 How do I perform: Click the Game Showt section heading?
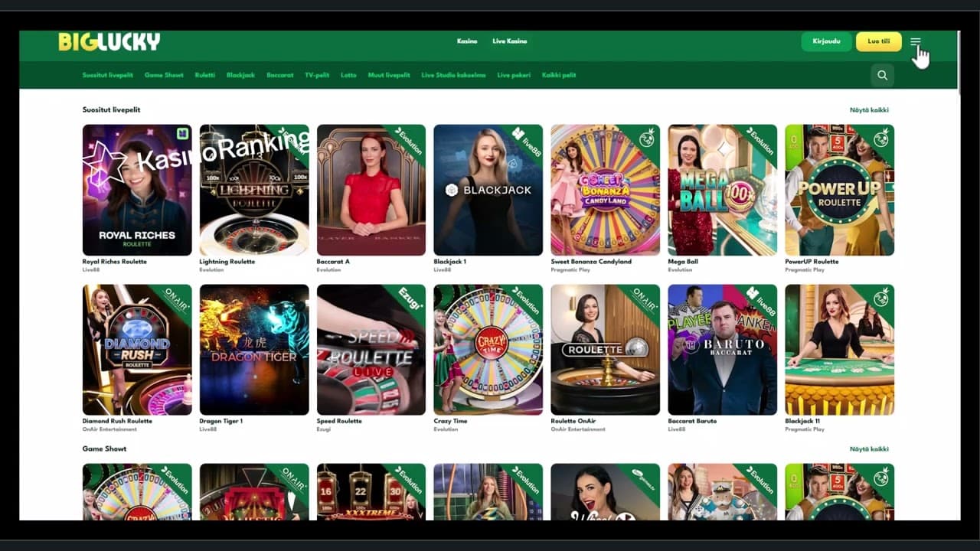[105, 449]
